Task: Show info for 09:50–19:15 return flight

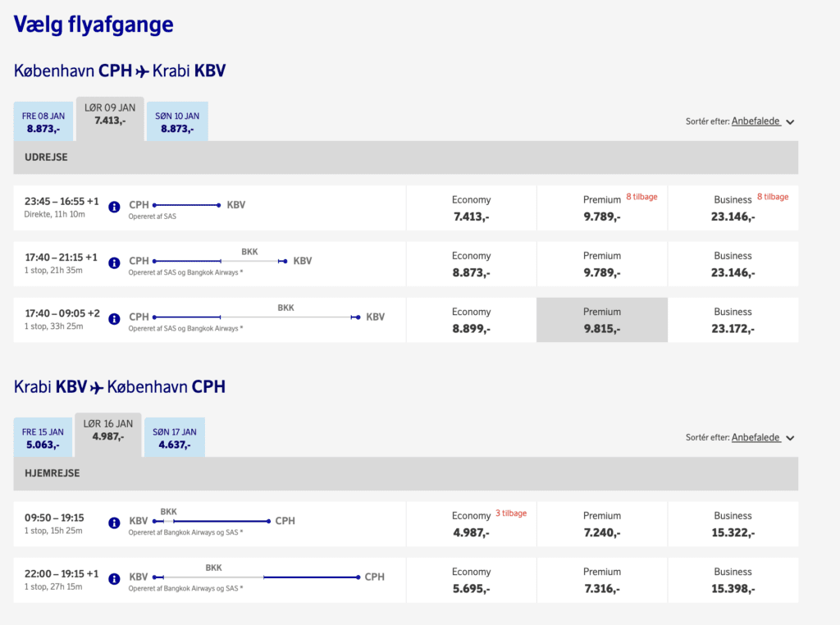Action: pyautogui.click(x=114, y=522)
